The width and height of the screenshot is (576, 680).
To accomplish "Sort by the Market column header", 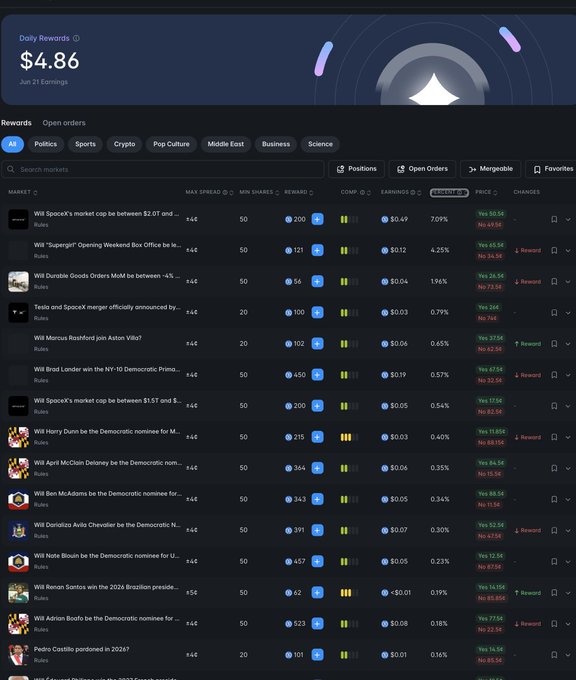I will (23, 192).
